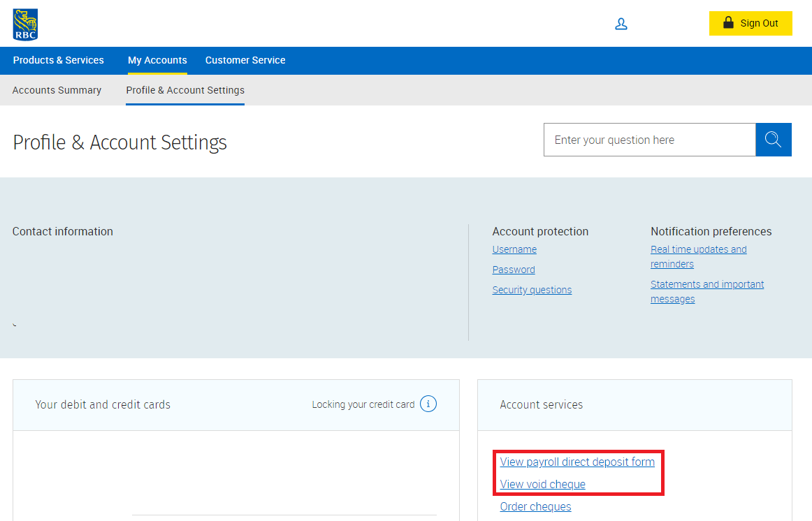Click the 'Contact information' heading
This screenshot has width=812, height=521.
[x=63, y=231]
